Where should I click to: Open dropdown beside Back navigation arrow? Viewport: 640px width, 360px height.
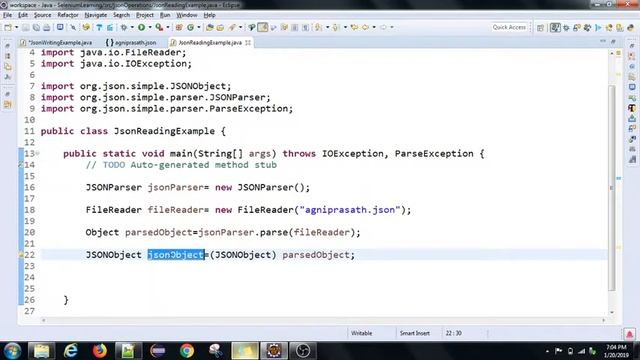click(374, 27)
